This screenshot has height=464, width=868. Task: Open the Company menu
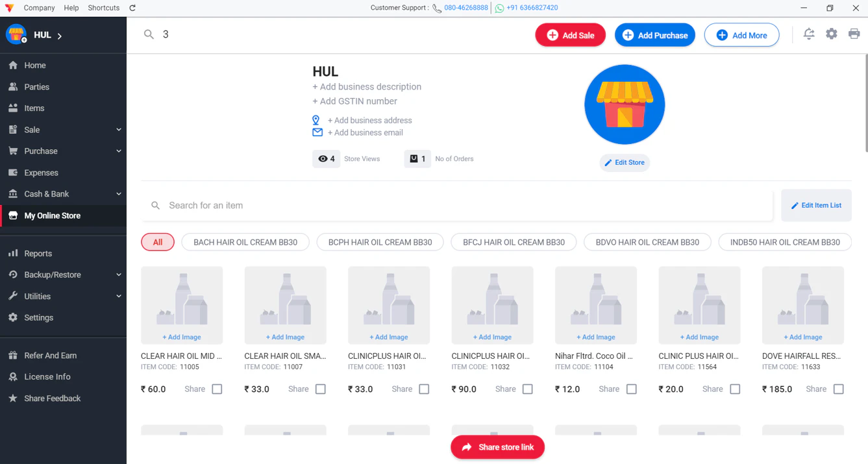click(x=39, y=8)
